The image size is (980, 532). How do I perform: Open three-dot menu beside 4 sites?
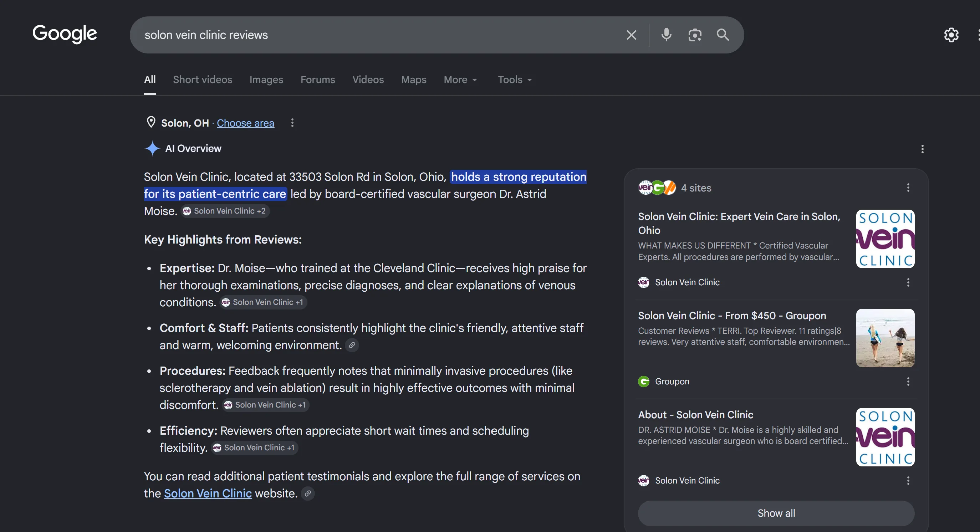pyautogui.click(x=908, y=188)
